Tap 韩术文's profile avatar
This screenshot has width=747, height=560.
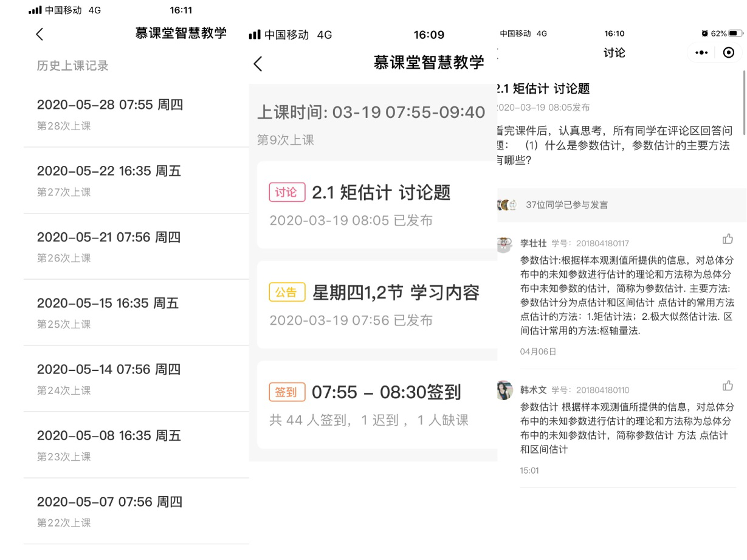[x=504, y=390]
